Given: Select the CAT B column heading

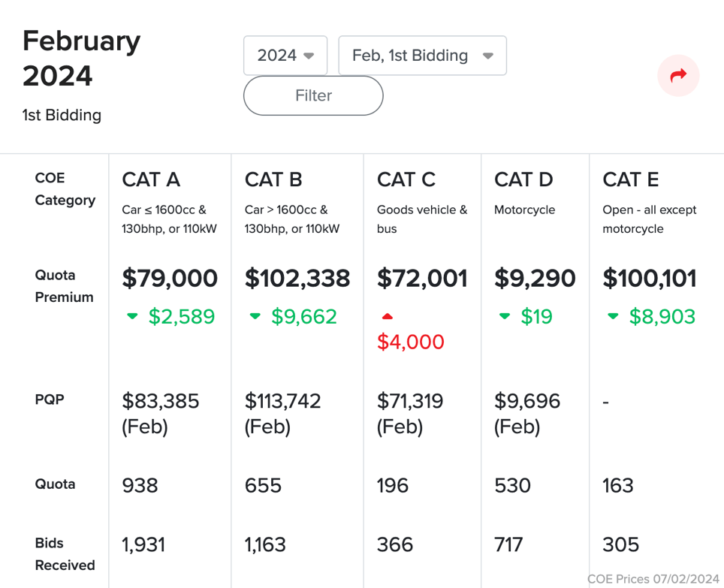Looking at the screenshot, I should point(273,179).
